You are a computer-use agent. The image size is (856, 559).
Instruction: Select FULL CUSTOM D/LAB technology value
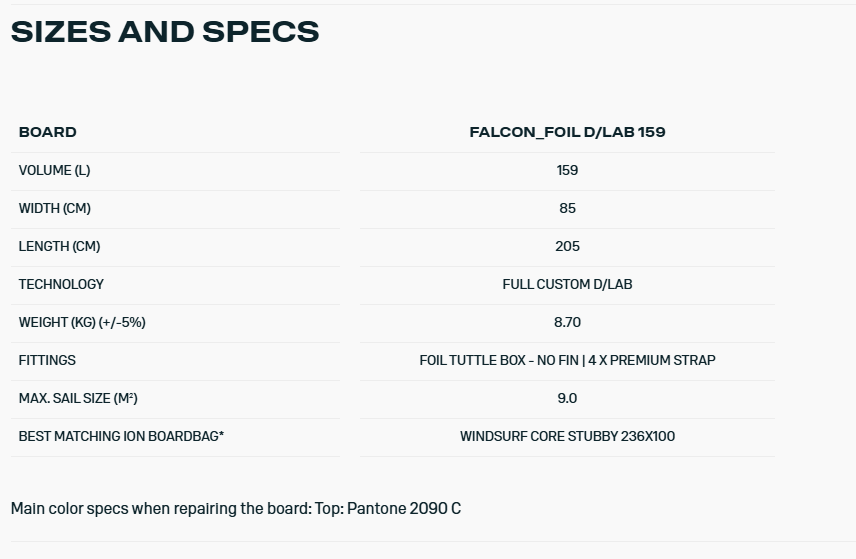coord(567,284)
